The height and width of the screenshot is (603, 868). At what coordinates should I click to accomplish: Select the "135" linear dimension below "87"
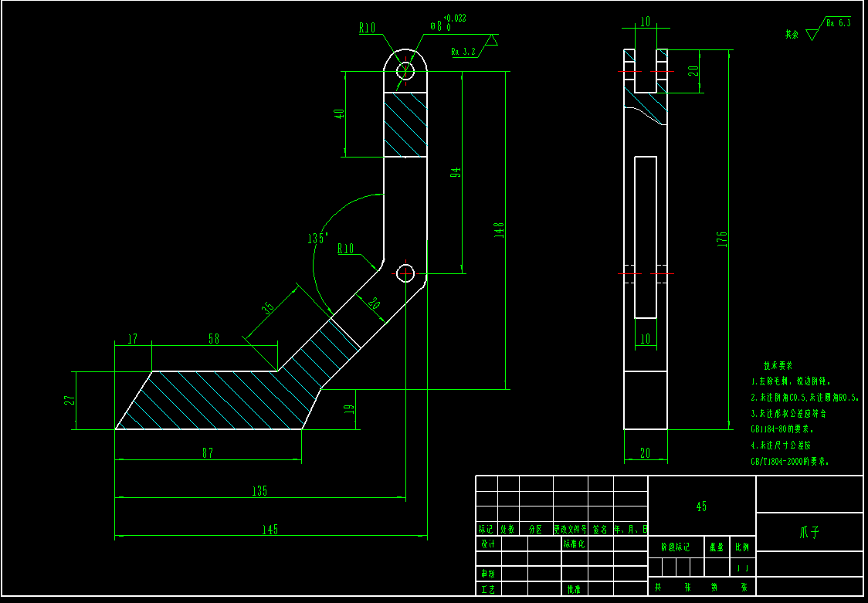259,491
